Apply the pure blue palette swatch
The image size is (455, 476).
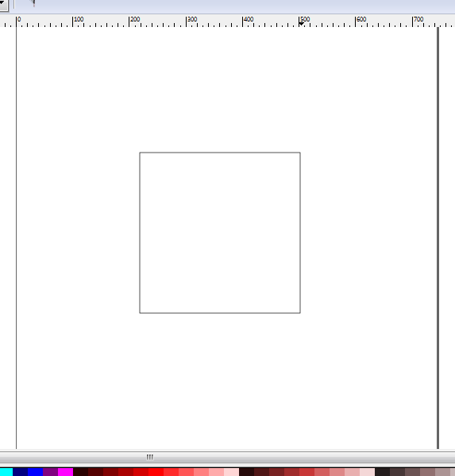pos(36,472)
